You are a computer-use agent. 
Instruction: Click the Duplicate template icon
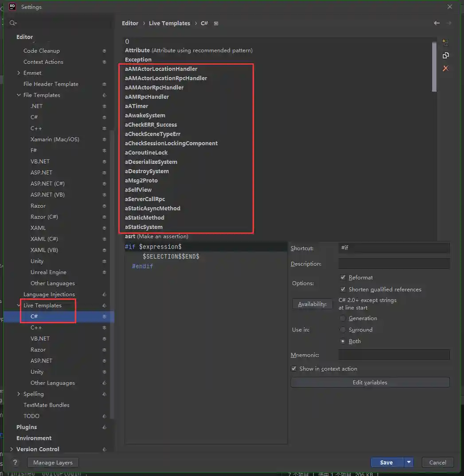445,55
